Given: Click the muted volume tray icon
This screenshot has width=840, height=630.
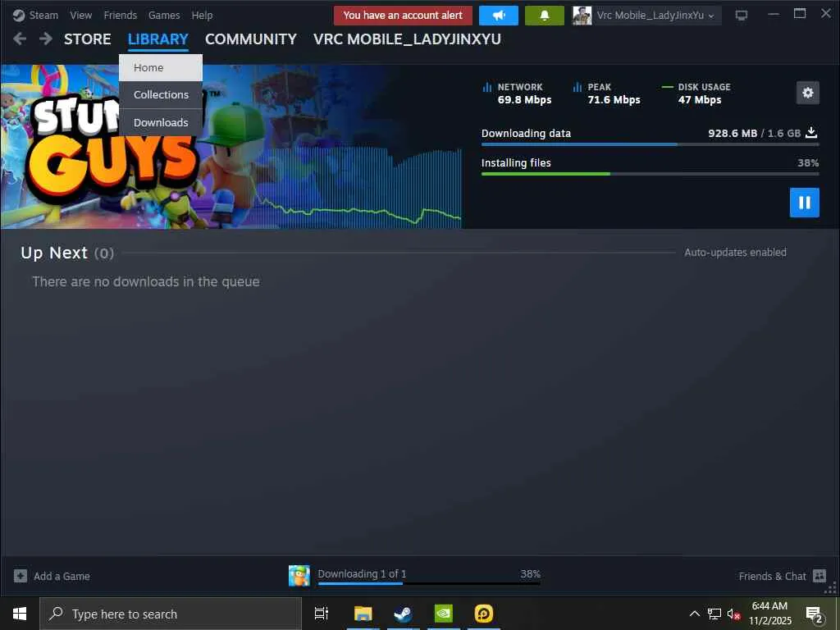Looking at the screenshot, I should tap(733, 614).
